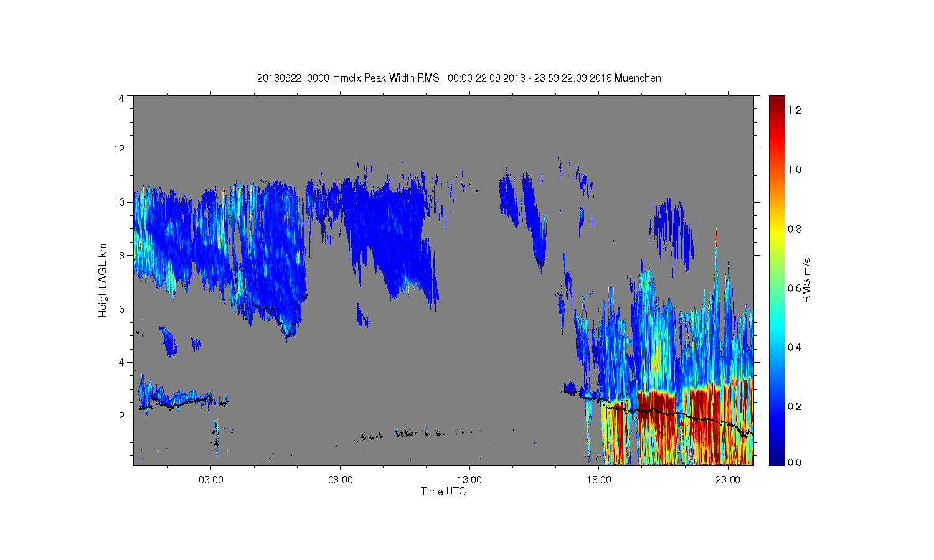This screenshot has height=560, width=934.
Task: Click the colorbar value 0.2
Action: click(794, 406)
